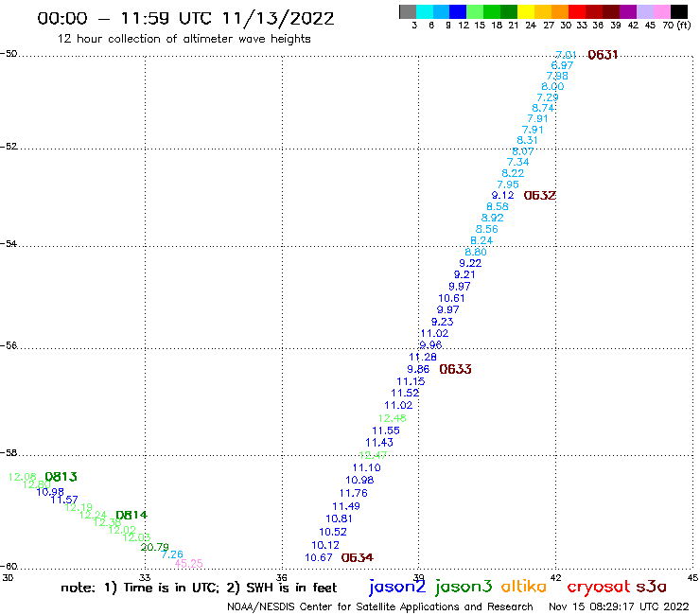
Task: Click the 45 longitude axis label
Action: (x=692, y=577)
